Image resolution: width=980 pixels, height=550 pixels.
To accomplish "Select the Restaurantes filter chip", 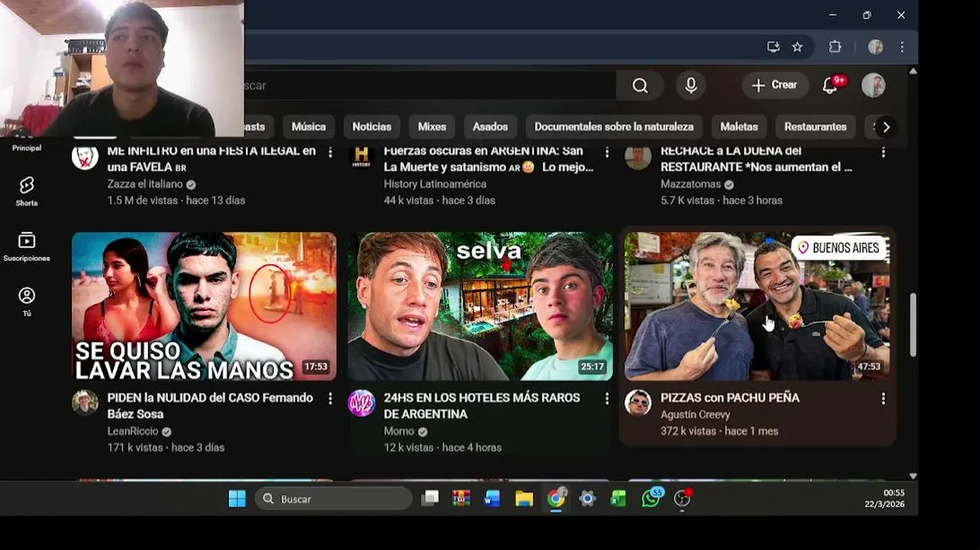I will tap(815, 127).
